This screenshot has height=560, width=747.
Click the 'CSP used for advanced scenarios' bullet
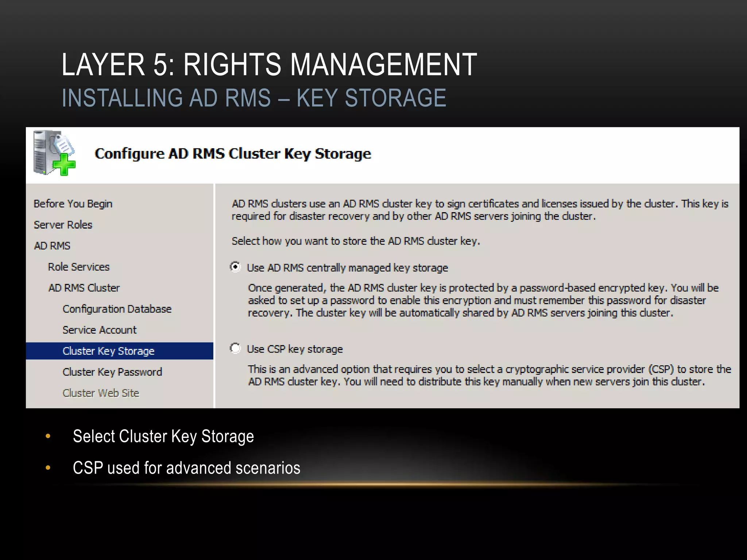point(186,468)
